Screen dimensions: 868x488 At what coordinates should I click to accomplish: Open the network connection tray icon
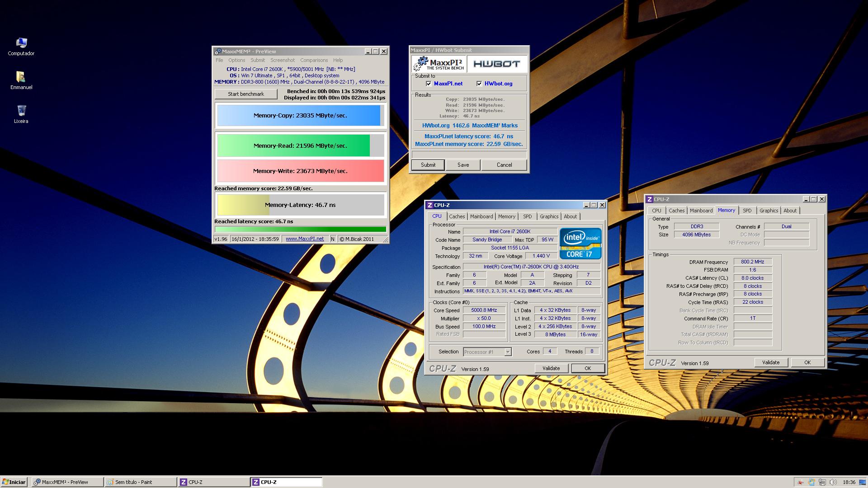coord(822,482)
